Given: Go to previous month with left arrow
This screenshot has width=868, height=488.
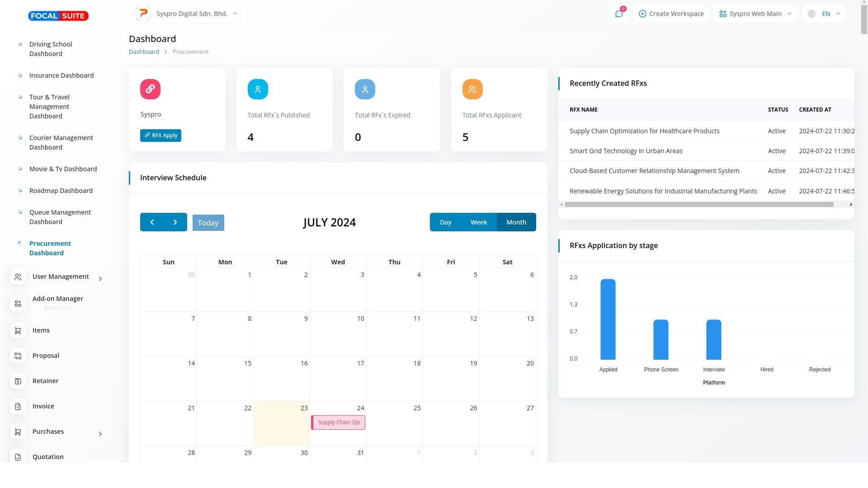Looking at the screenshot, I should [x=152, y=222].
